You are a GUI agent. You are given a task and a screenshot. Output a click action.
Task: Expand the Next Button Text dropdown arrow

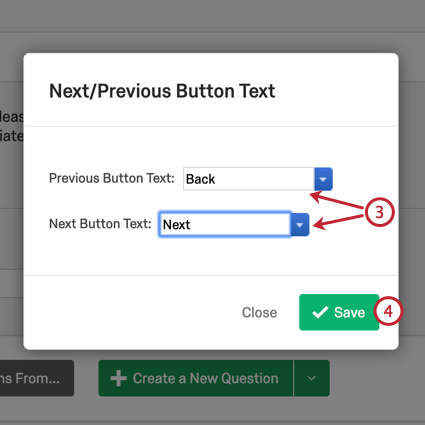click(300, 225)
